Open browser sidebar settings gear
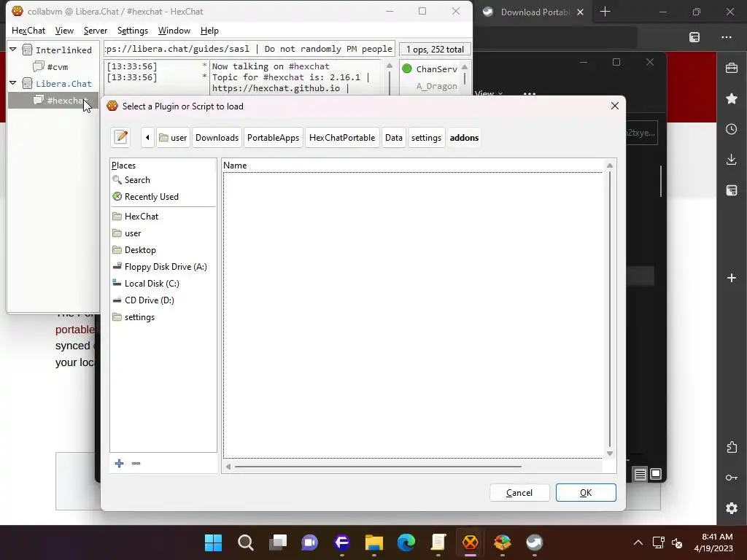 click(731, 508)
